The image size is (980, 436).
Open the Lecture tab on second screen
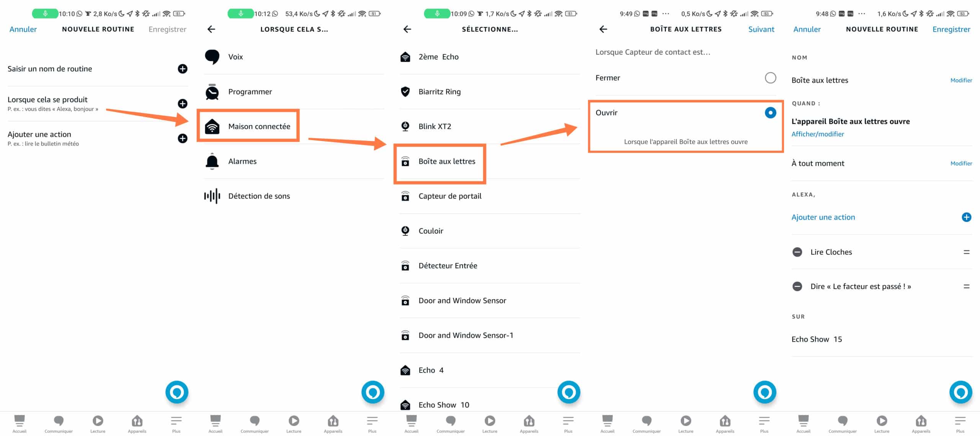(294, 424)
